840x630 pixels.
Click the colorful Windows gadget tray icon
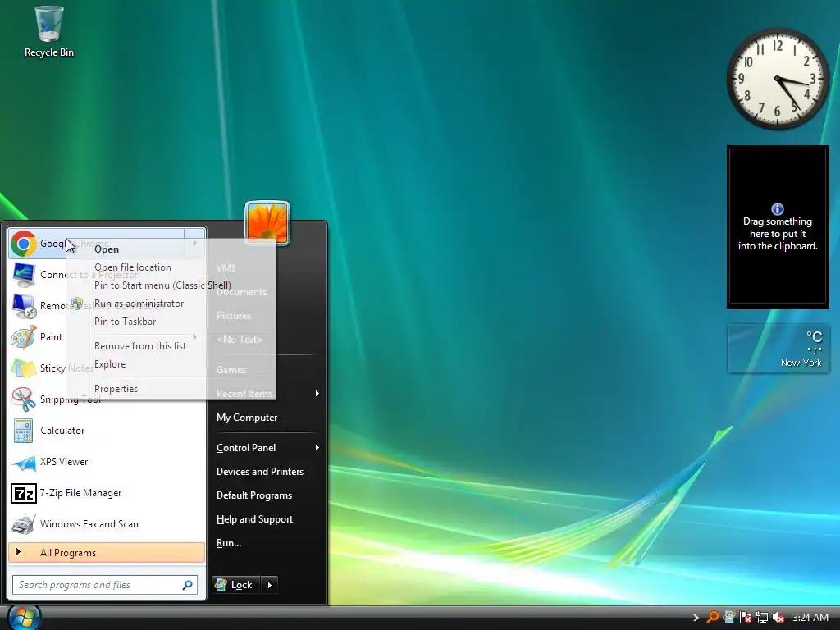tap(728, 617)
